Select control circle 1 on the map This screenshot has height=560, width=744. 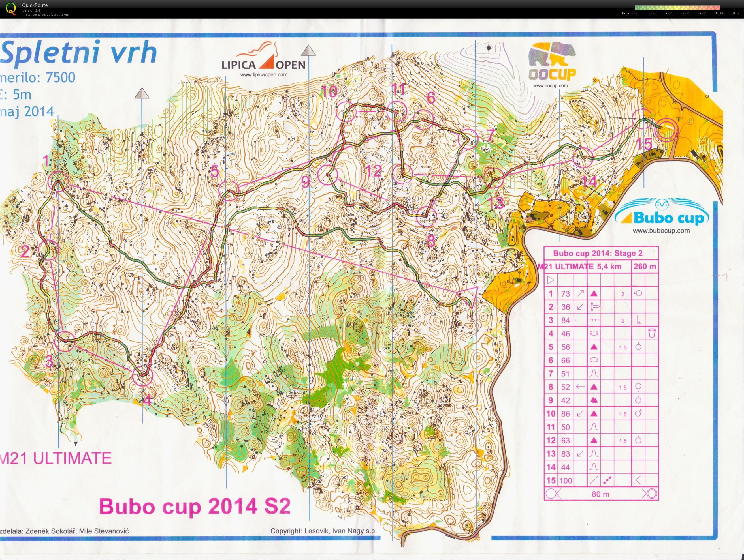click(x=58, y=181)
